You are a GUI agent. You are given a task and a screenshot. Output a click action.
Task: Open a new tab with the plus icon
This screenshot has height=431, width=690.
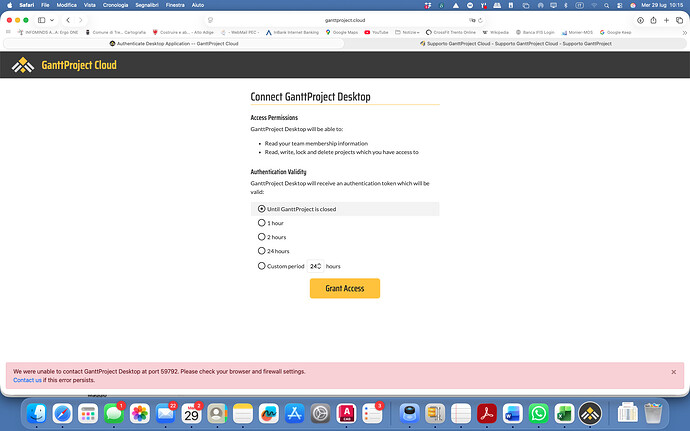[x=666, y=20]
